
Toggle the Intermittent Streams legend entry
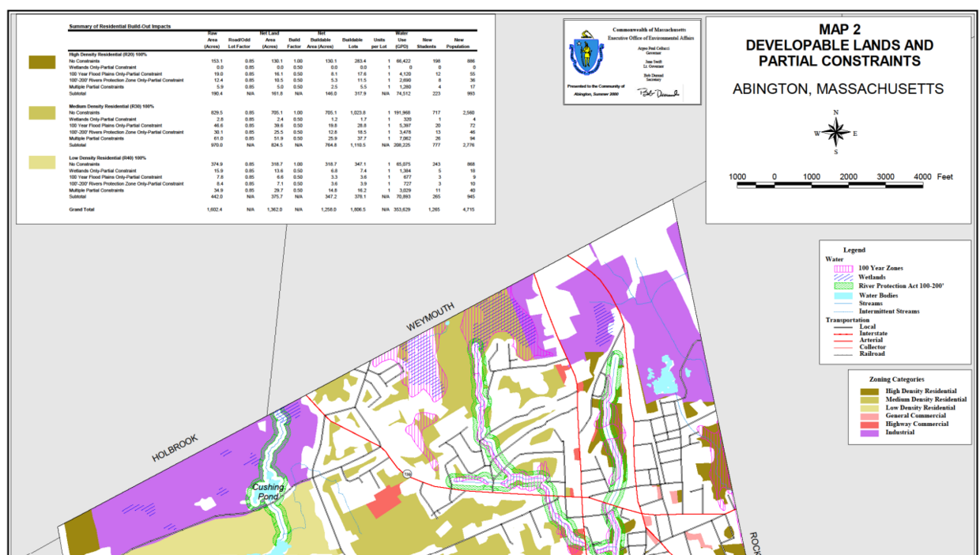tap(843, 311)
